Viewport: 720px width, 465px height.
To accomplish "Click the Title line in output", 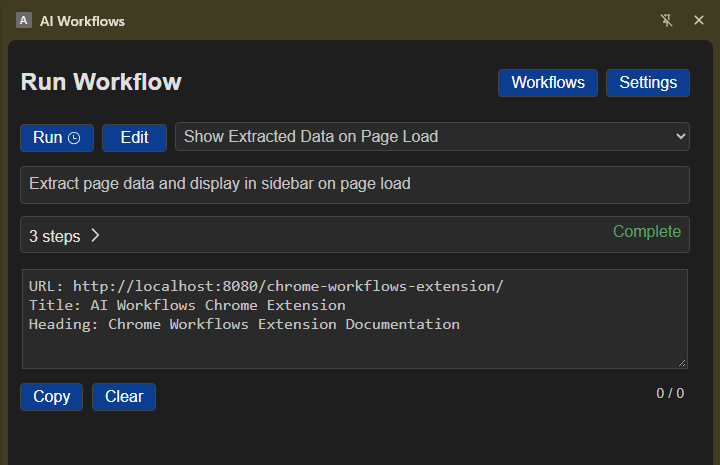I will pos(187,305).
